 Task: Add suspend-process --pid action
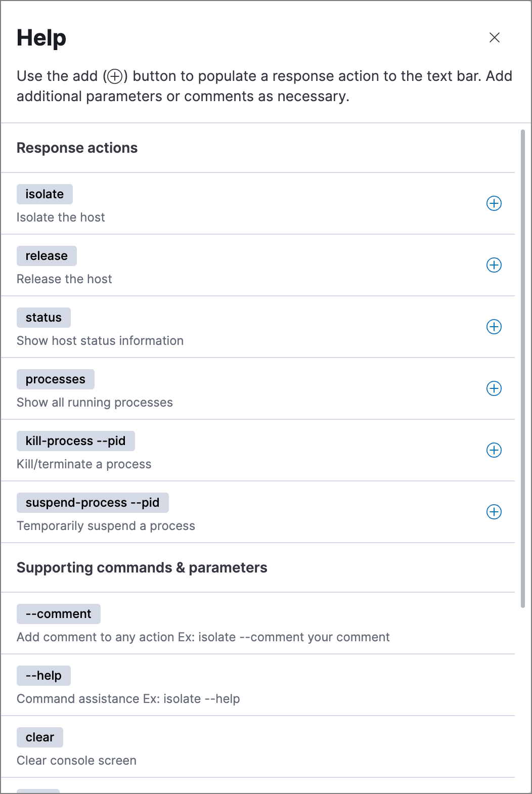[494, 512]
